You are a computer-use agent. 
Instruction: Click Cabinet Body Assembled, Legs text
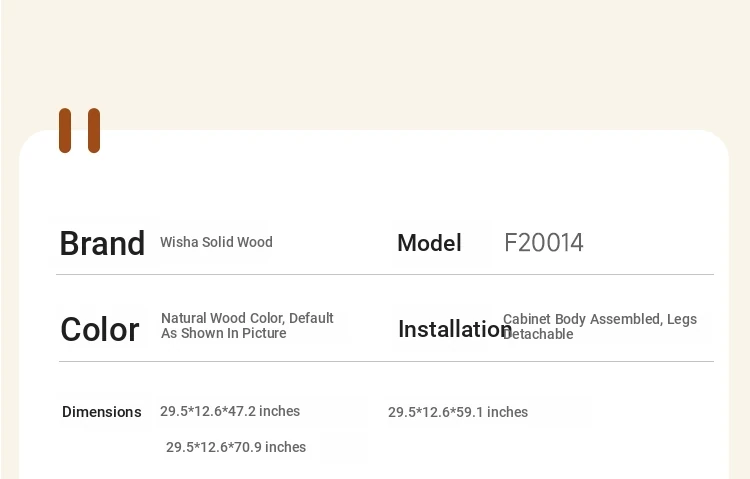pos(600,319)
